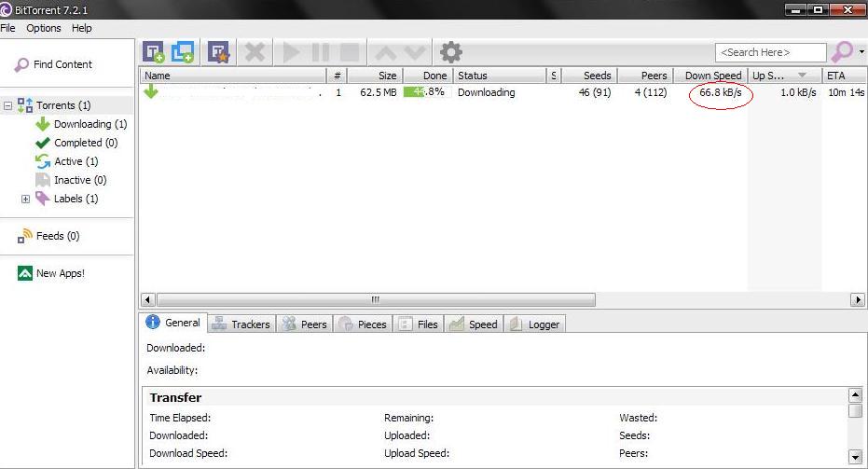The image size is (868, 469).
Task: Sort by the Down Speed column header
Action: click(x=710, y=76)
